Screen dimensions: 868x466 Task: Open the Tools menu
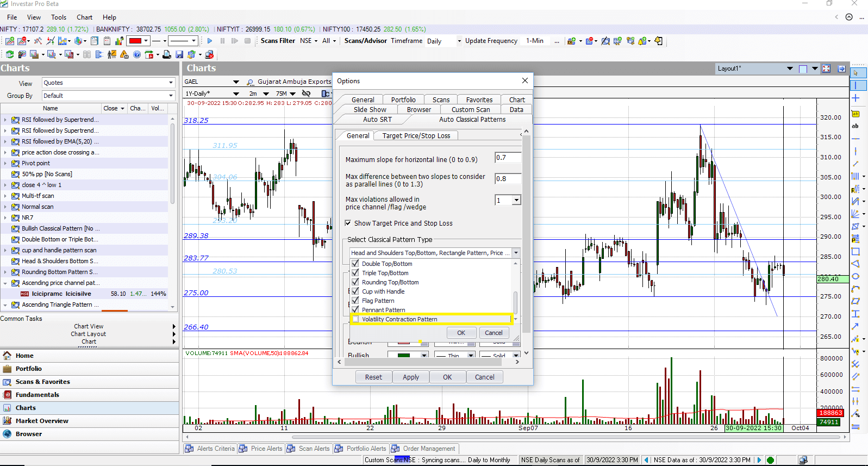click(x=59, y=17)
